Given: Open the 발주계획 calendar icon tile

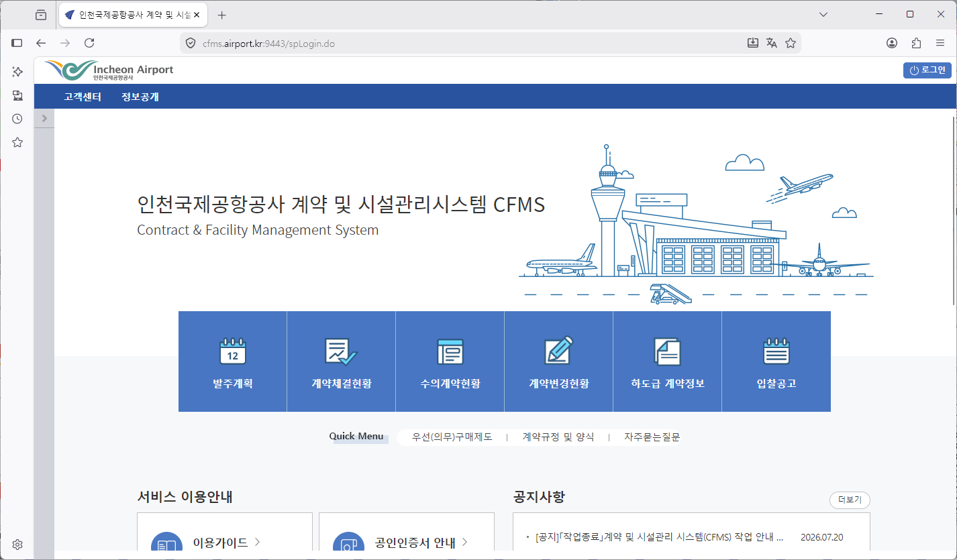Looking at the screenshot, I should (232, 361).
